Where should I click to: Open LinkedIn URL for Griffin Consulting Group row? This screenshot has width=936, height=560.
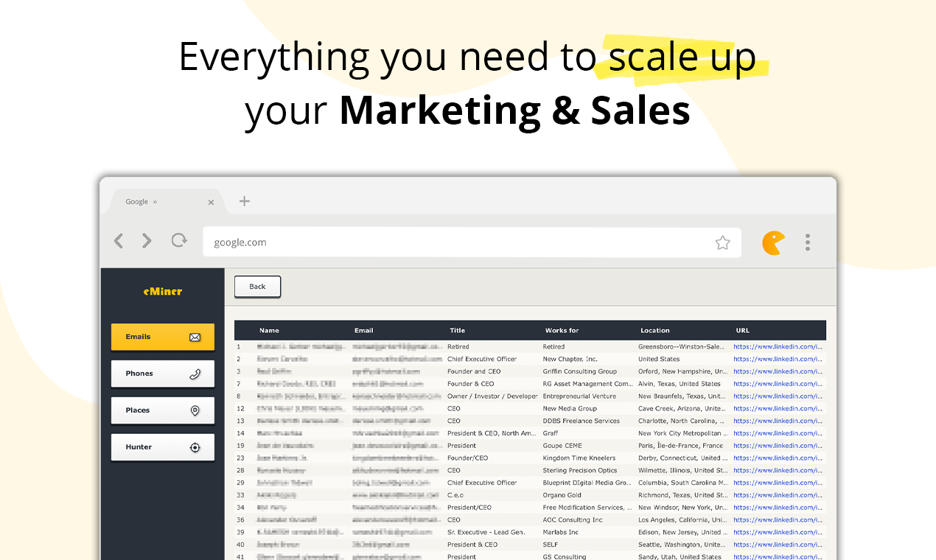tap(778, 371)
